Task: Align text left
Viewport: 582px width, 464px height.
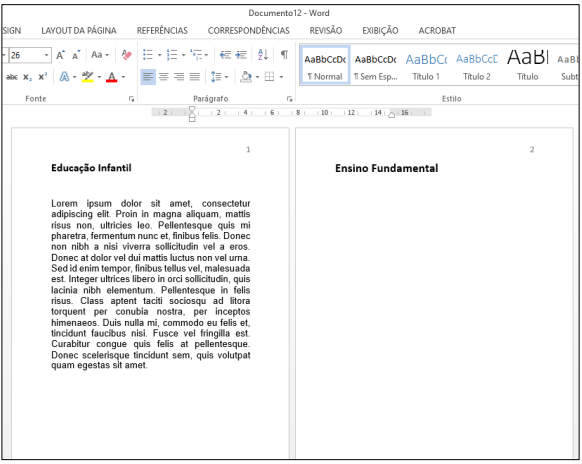Action: pyautogui.click(x=148, y=77)
